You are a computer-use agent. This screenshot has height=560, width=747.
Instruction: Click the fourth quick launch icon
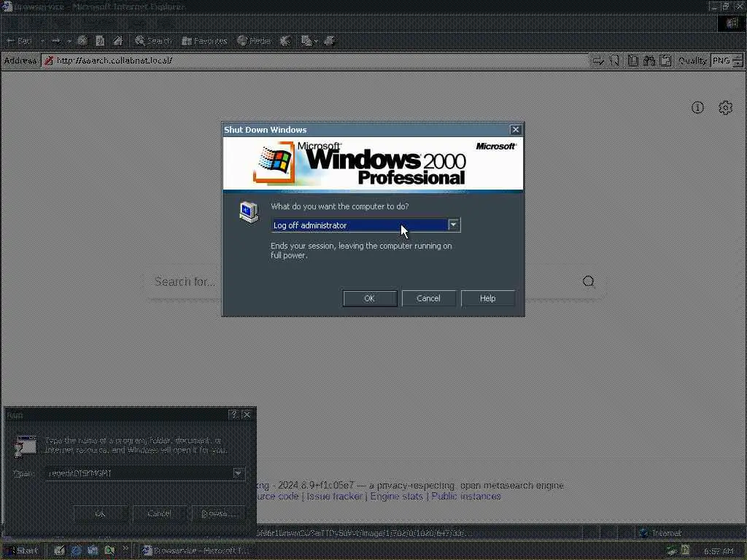click(x=109, y=551)
